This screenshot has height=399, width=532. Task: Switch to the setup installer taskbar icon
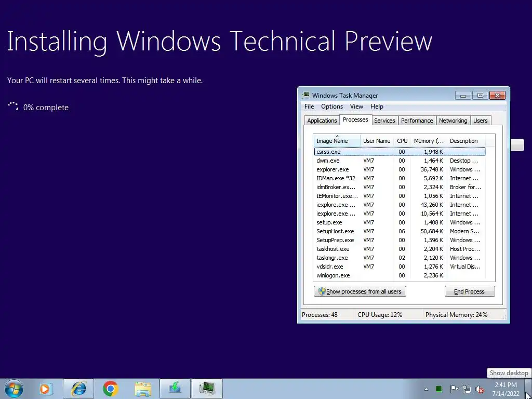(175, 389)
